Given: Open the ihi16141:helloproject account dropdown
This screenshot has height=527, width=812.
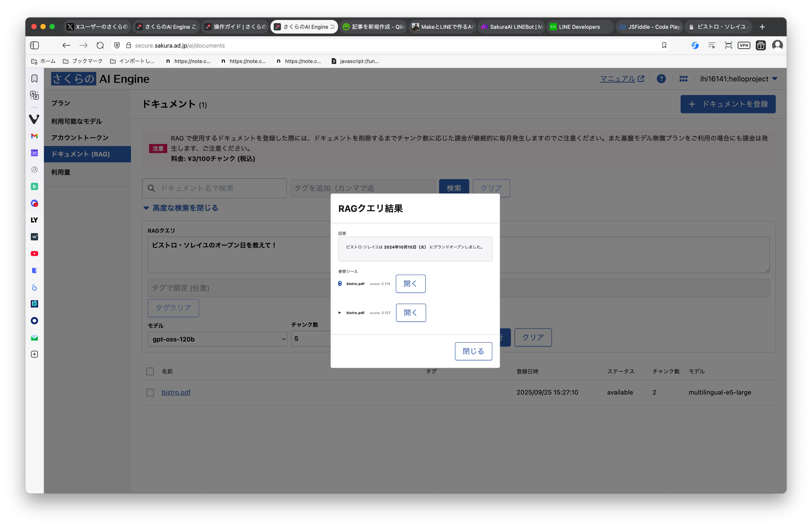Looking at the screenshot, I should tap(739, 79).
